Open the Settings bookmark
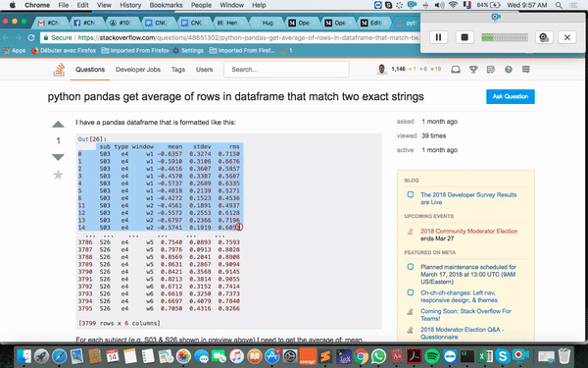 click(188, 50)
